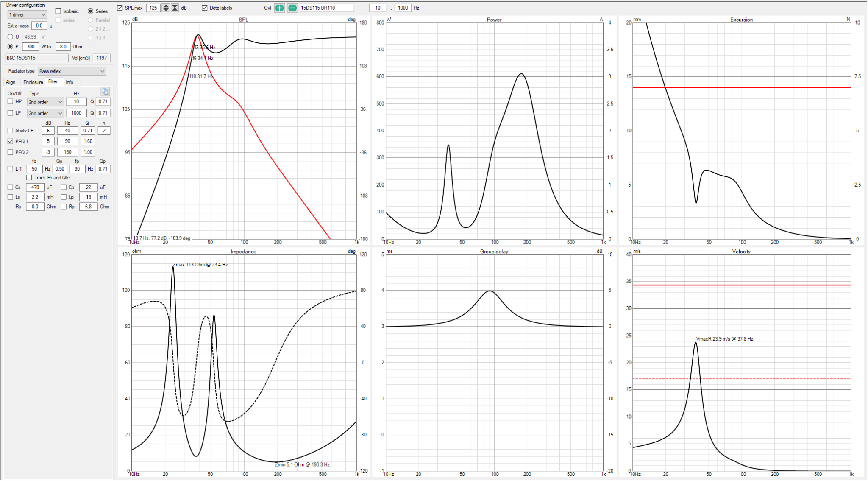This screenshot has width=868, height=481.
Task: Open the LP filter type dropdown
Action: click(45, 113)
